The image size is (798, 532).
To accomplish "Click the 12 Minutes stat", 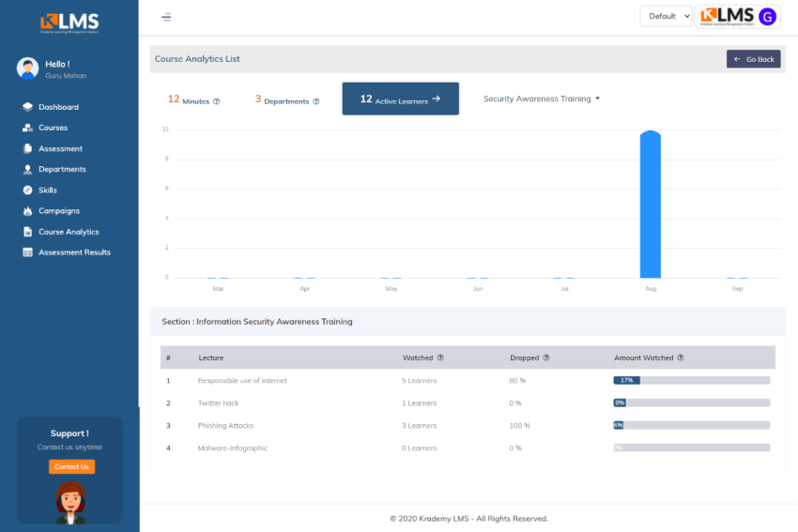I will coord(193,99).
